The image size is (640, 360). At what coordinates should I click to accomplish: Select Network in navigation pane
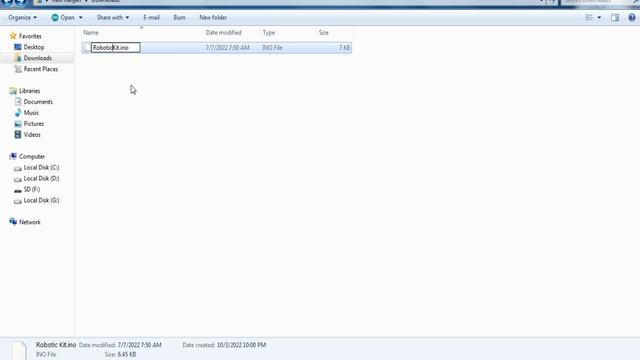pos(29,222)
